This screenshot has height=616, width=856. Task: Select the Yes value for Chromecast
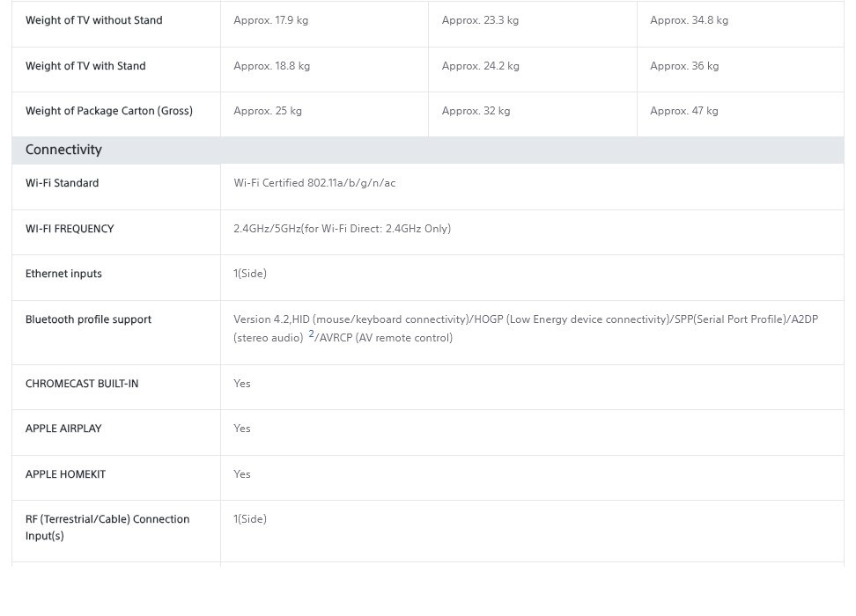(242, 384)
